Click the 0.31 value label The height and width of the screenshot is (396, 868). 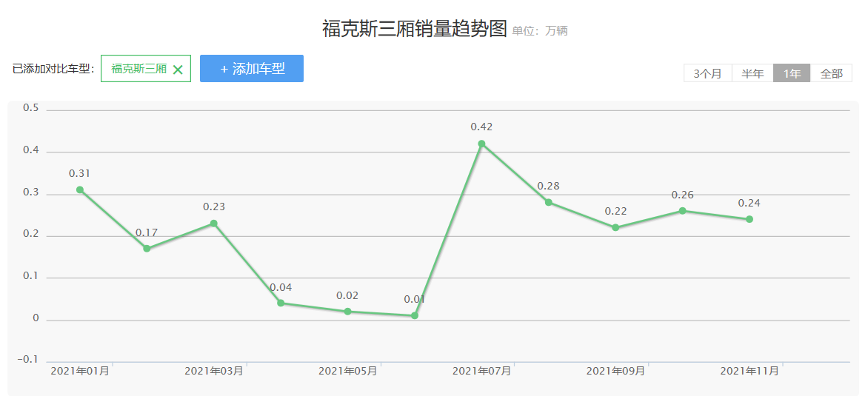pyautogui.click(x=80, y=173)
